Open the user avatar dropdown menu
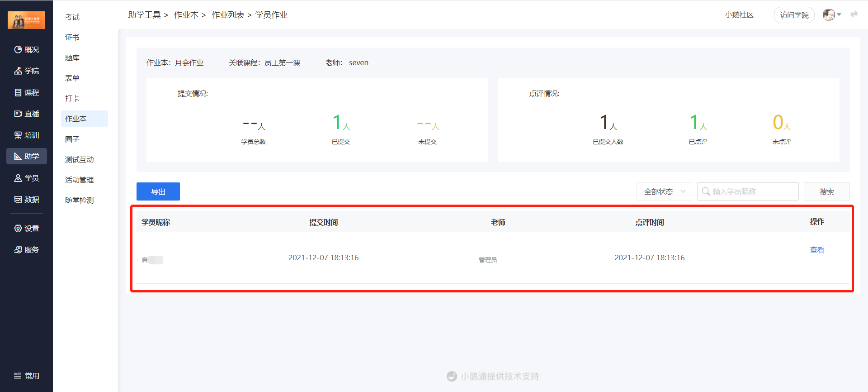This screenshot has height=392, width=868. (x=832, y=15)
